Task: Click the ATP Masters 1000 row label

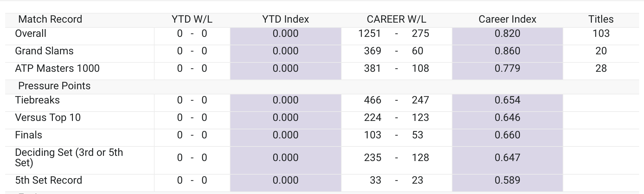Action: click(x=57, y=69)
